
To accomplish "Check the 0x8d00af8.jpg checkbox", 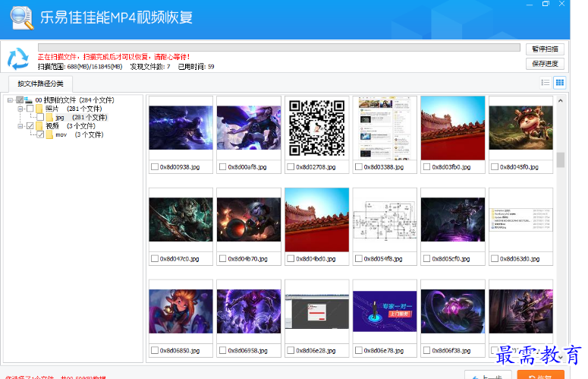I will click(223, 167).
